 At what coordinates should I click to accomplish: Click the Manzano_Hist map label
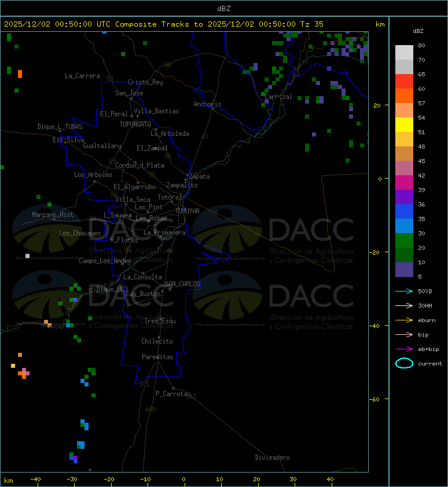pyautogui.click(x=53, y=215)
